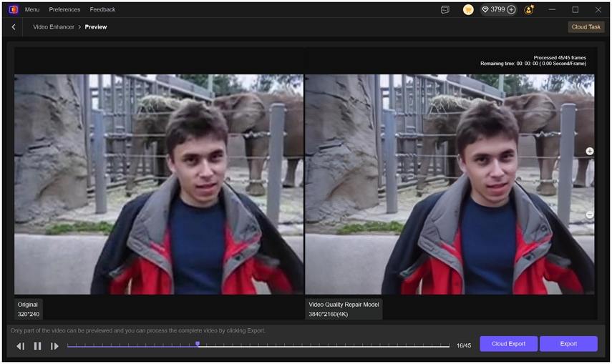Open Feedback menu
This screenshot has height=364, width=612.
(102, 10)
